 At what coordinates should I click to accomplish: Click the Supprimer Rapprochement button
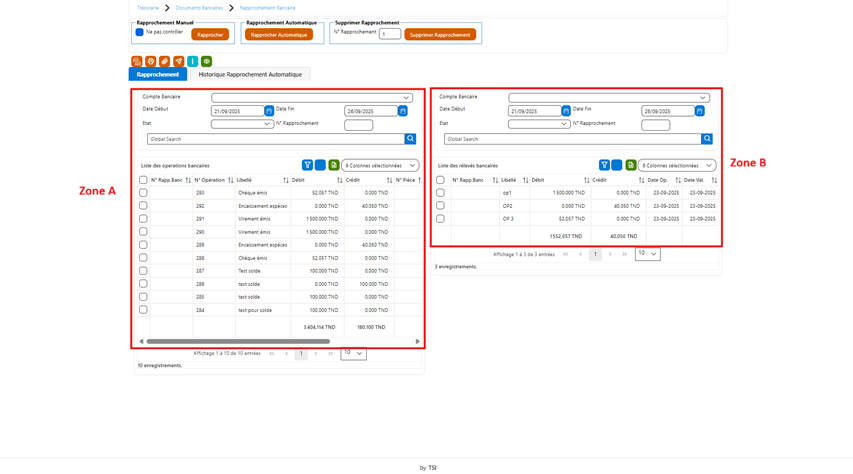coord(440,35)
